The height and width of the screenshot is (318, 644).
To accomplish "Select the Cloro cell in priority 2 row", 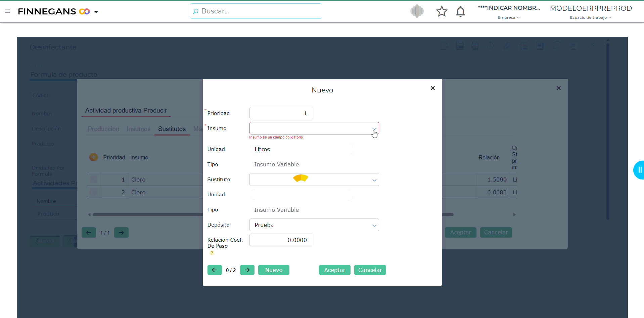I will click(x=138, y=192).
